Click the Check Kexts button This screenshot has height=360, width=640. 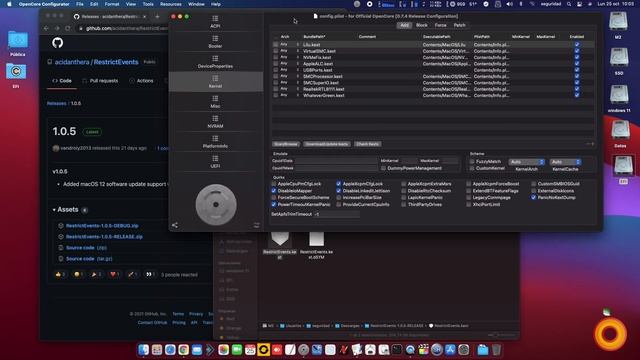(x=367, y=144)
